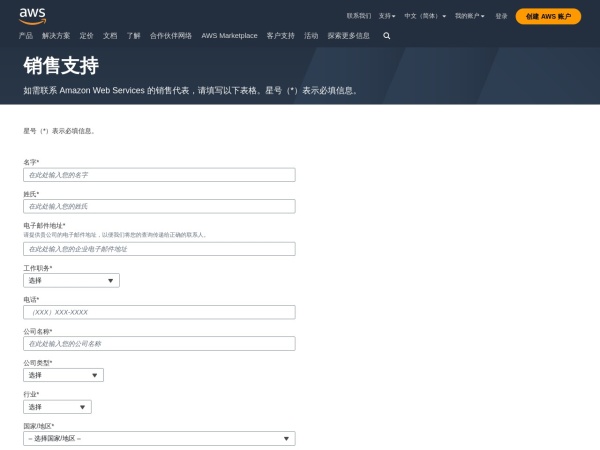600x450 pixels.
Task: Go to 定价 in navigation
Action: coord(86,35)
